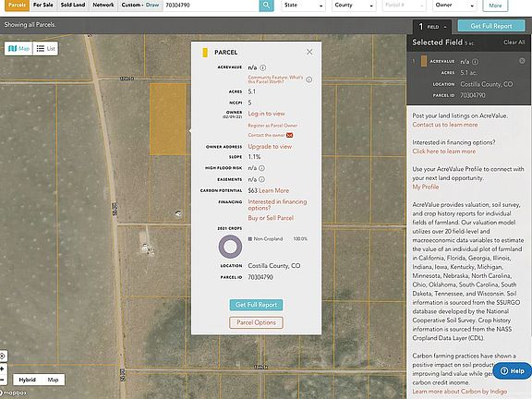Click Contact the owner envelope icon
Screen dimensions: 532x399
point(289,135)
